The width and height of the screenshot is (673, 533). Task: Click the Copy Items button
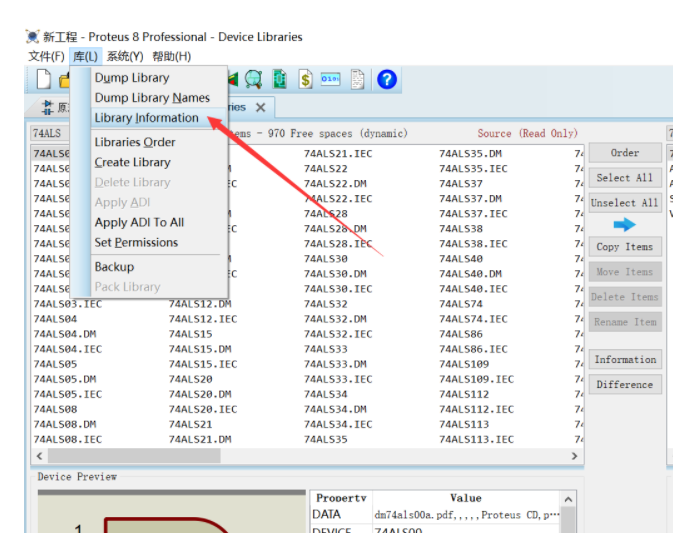[625, 247]
